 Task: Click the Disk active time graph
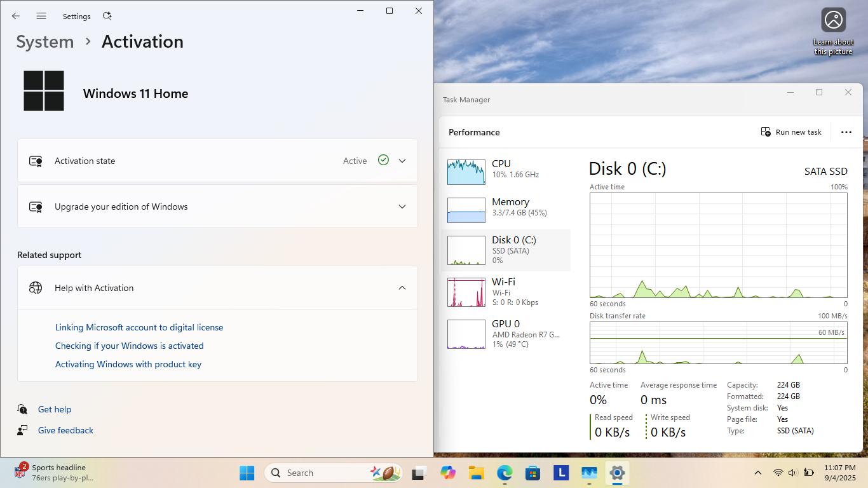(719, 245)
